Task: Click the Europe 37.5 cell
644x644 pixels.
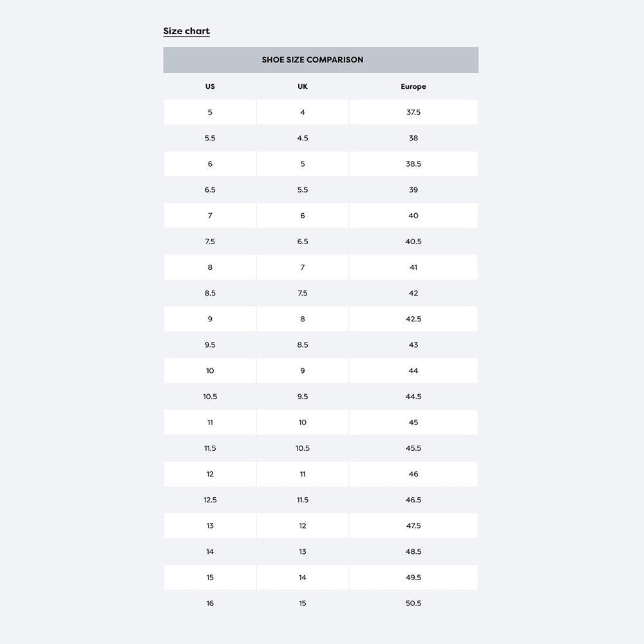Action: pos(413,112)
